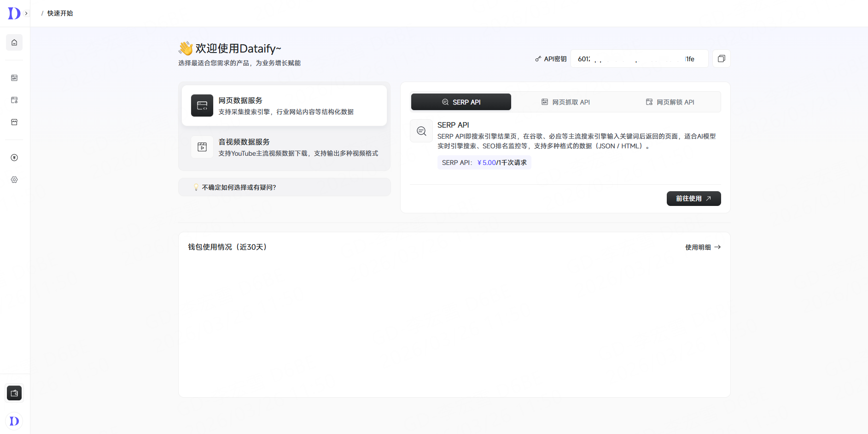Open the settings gear in sidebar
Viewport: 868px width, 434px height.
[x=14, y=180]
